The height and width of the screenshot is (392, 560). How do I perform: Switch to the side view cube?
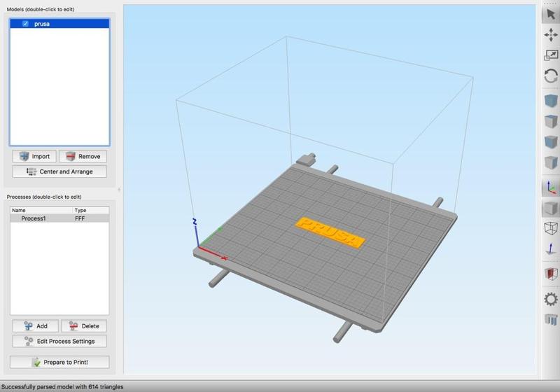pyautogui.click(x=551, y=162)
